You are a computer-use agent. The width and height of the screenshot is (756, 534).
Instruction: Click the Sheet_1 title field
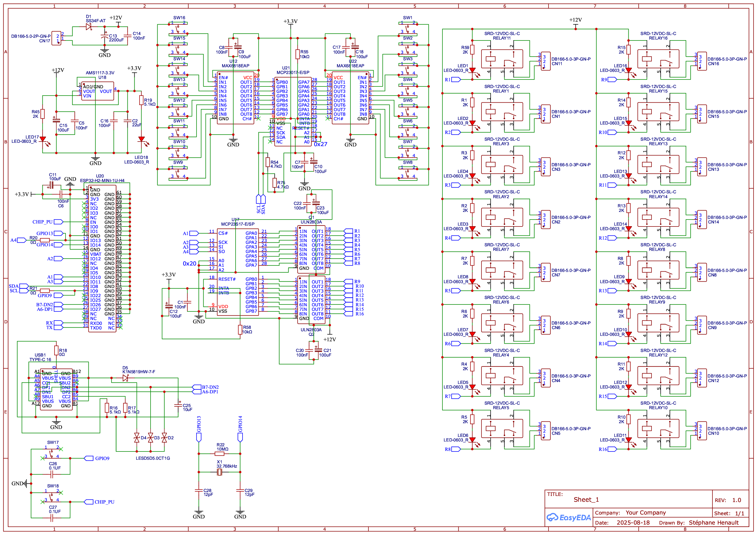coord(586,500)
